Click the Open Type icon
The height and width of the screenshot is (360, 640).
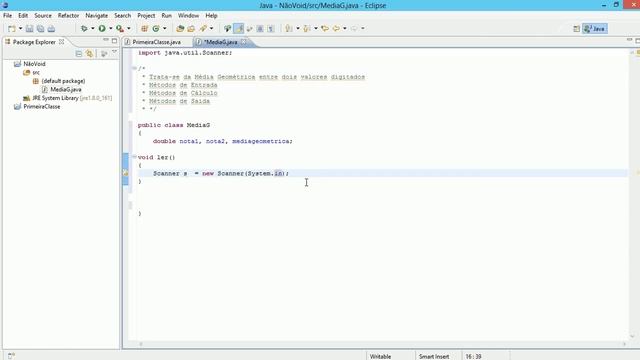[180, 29]
